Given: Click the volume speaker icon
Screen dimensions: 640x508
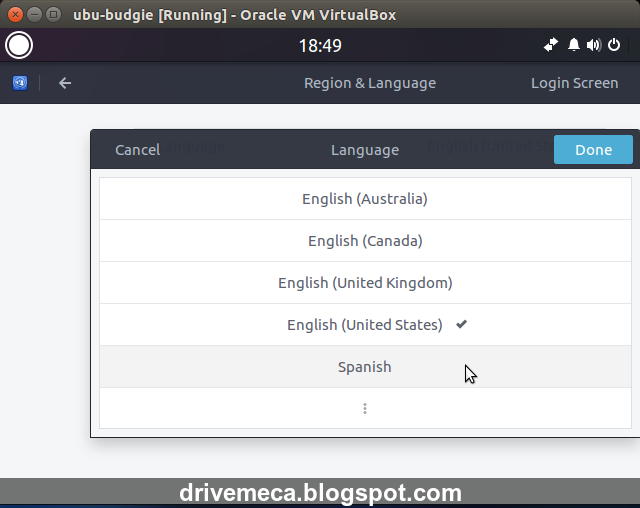Looking at the screenshot, I should (593, 45).
